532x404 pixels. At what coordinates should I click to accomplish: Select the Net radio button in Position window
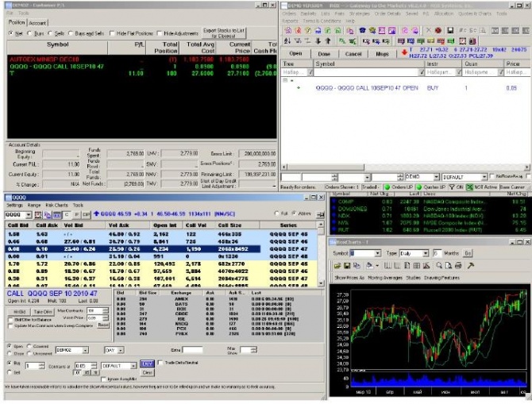pos(11,33)
